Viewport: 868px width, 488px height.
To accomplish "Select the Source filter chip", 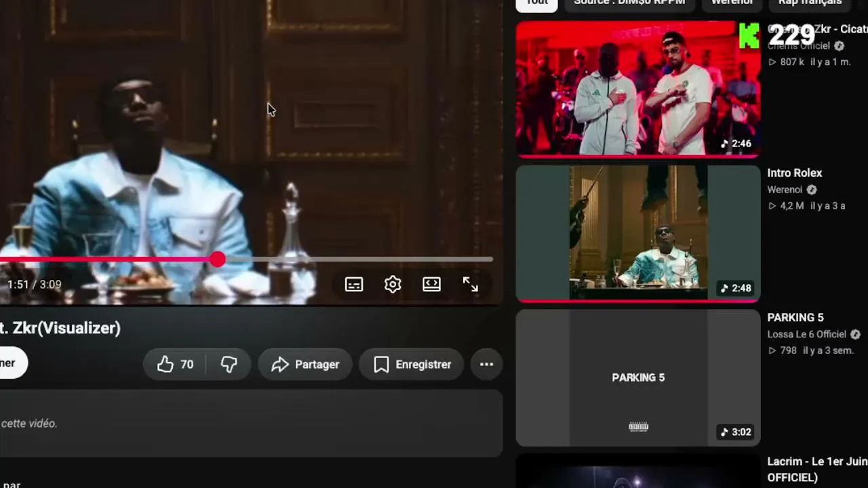I will click(629, 3).
